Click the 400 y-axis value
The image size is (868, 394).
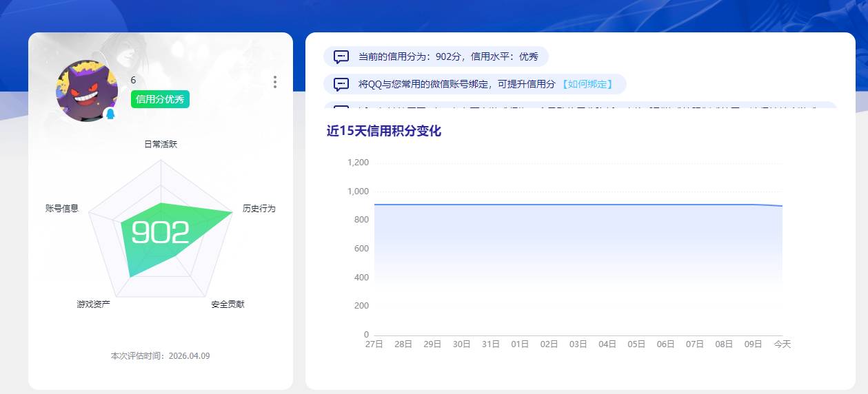tap(362, 278)
